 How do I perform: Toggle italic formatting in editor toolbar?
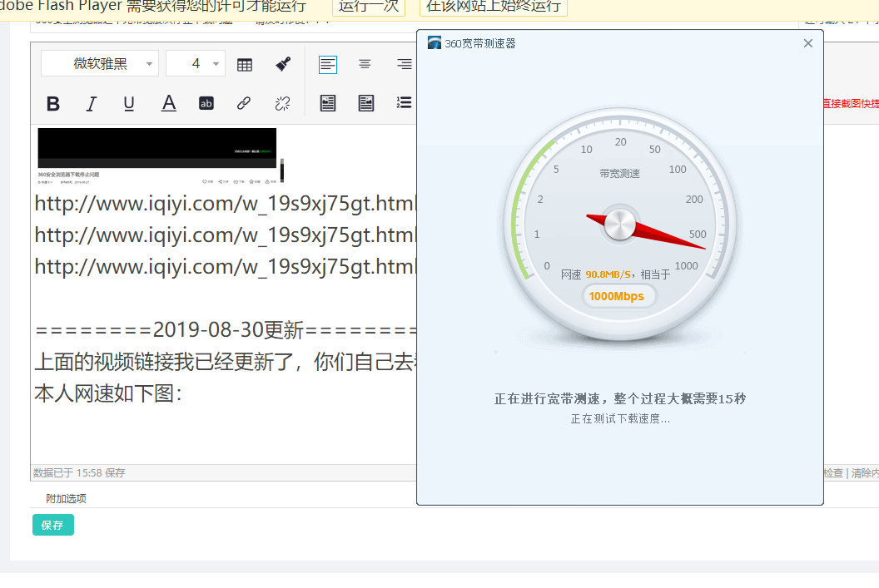click(x=91, y=104)
